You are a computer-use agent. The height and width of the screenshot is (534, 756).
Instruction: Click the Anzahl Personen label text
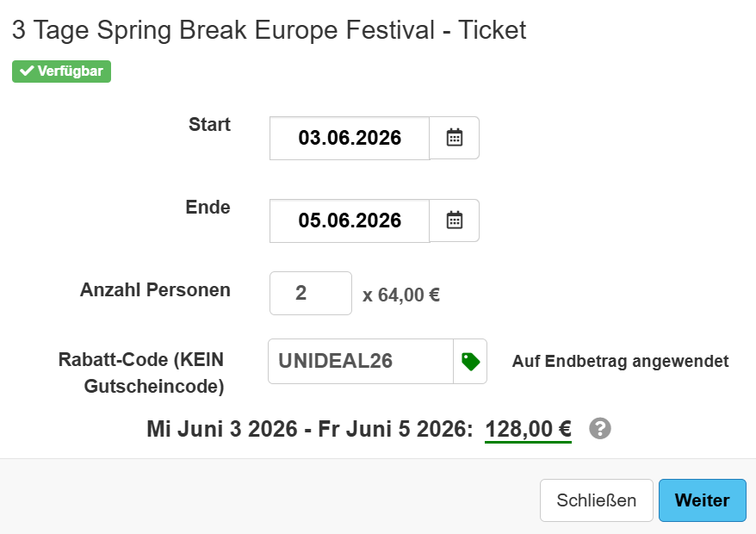[154, 291]
